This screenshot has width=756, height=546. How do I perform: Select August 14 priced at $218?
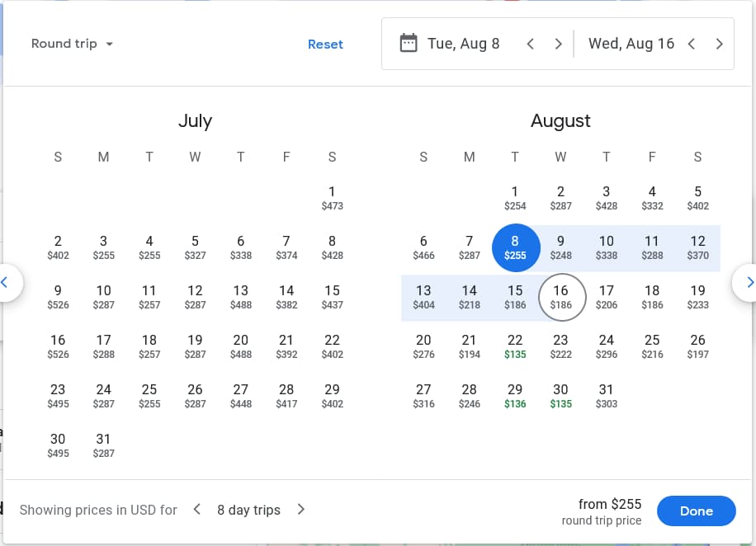469,297
